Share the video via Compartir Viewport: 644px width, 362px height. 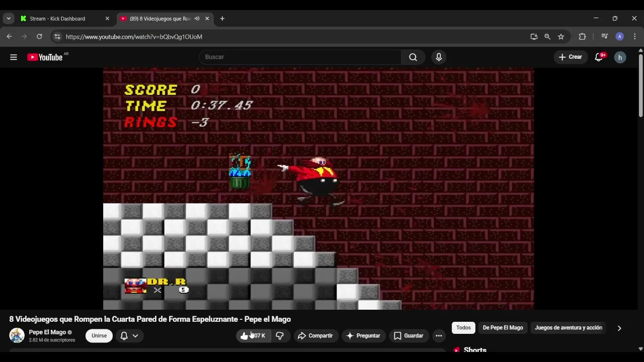click(315, 336)
